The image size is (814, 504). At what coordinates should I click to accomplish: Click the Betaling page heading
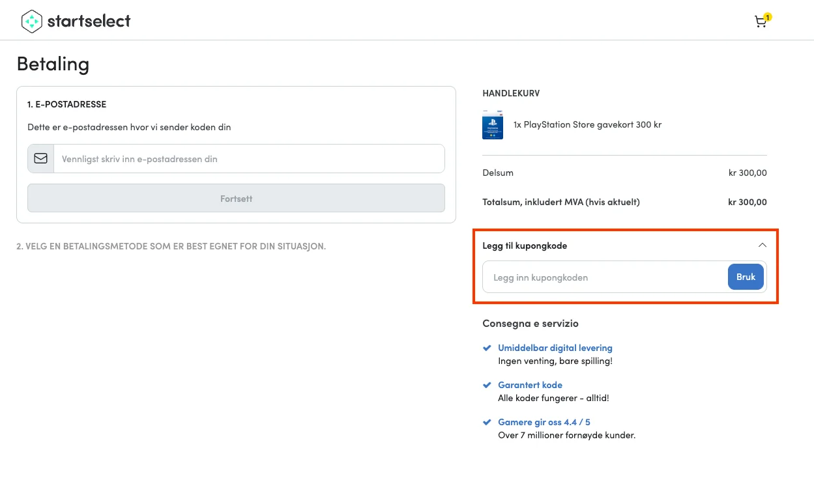tap(53, 63)
